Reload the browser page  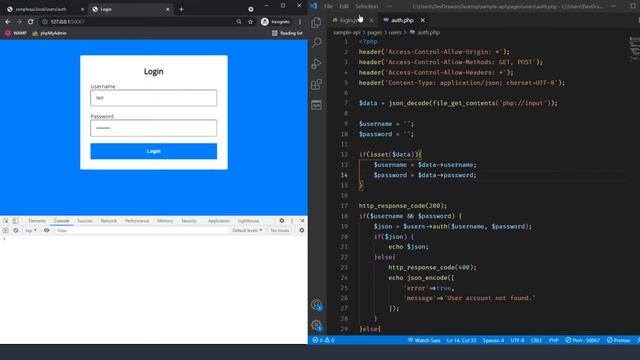point(31,22)
